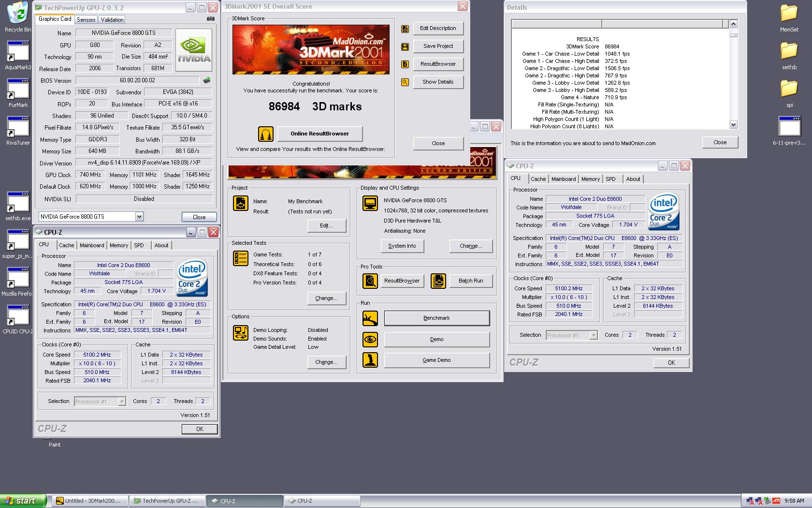
Task: Click scroll up arrow in Details list
Action: (x=733, y=24)
